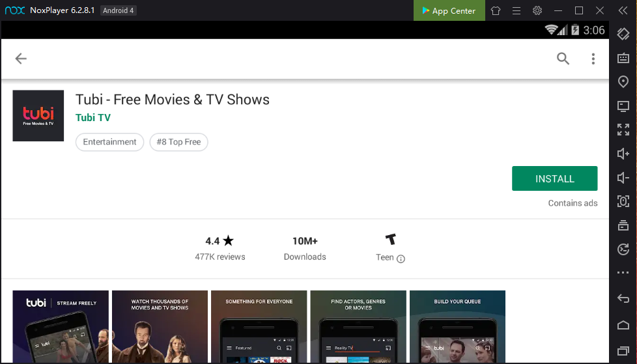Collapse the Nox sidebar with double chevron
The image size is (637, 364).
(x=623, y=10)
